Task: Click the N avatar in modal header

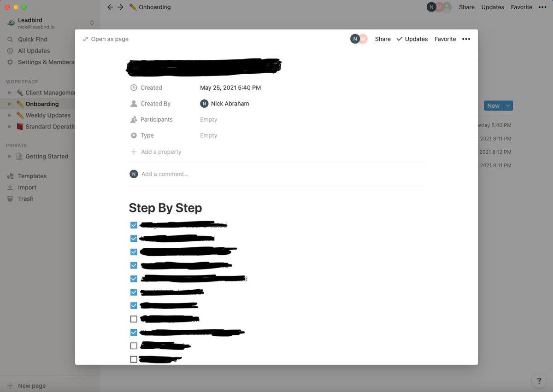Action: click(355, 39)
